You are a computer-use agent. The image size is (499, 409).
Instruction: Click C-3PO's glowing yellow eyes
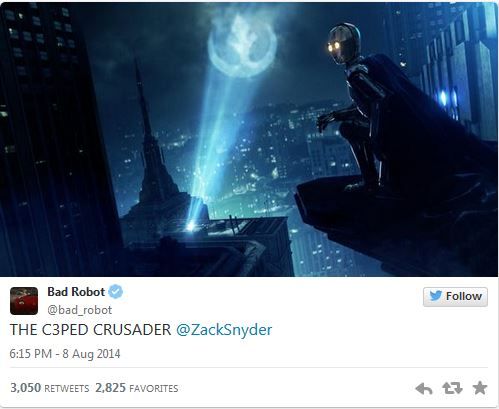[334, 47]
